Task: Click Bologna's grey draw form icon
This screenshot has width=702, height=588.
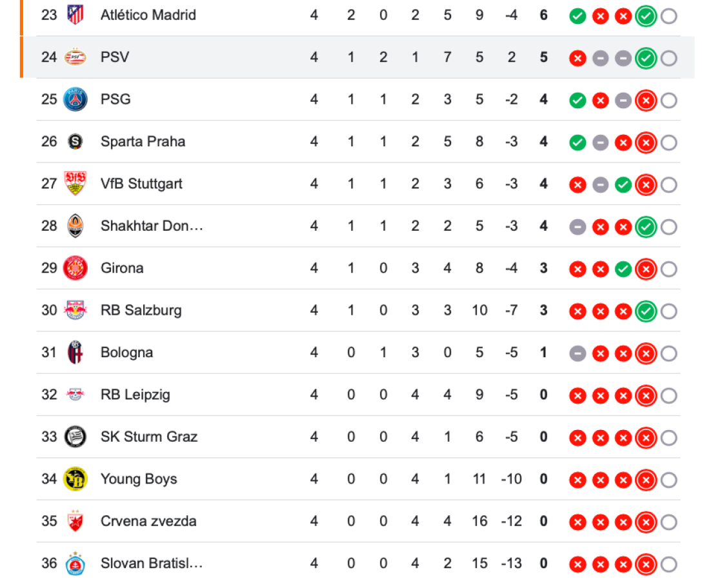Action: pyautogui.click(x=577, y=354)
